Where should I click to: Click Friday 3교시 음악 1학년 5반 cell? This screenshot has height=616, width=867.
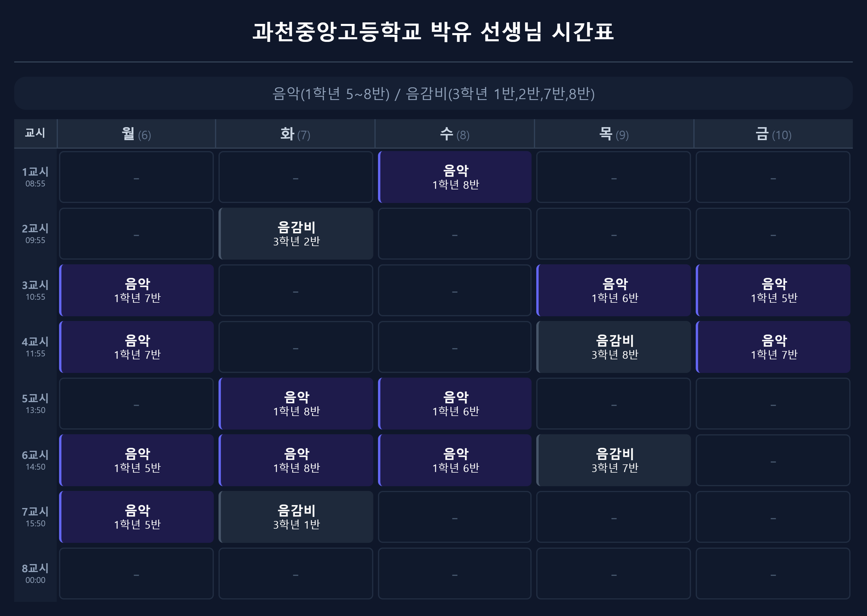pos(773,290)
